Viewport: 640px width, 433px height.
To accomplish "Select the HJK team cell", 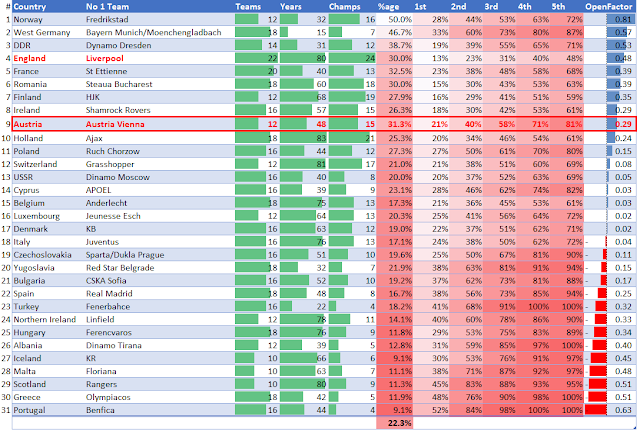I will pyautogui.click(x=93, y=97).
